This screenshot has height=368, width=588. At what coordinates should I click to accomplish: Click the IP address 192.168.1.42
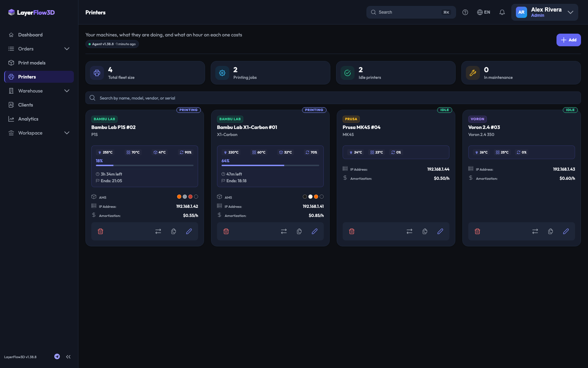[187, 206]
